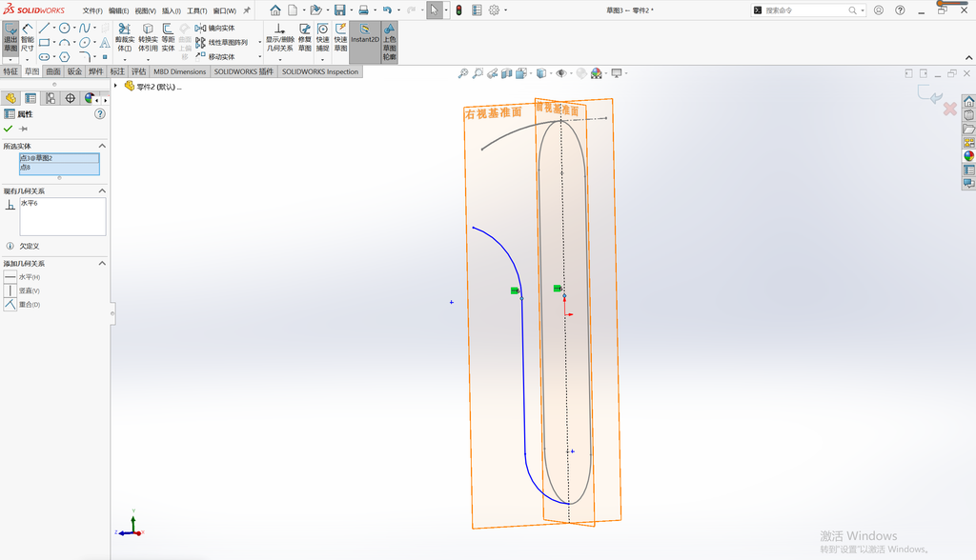Open the 线性草图阵列 dropdown arrow
976x560 pixels.
(x=259, y=42)
